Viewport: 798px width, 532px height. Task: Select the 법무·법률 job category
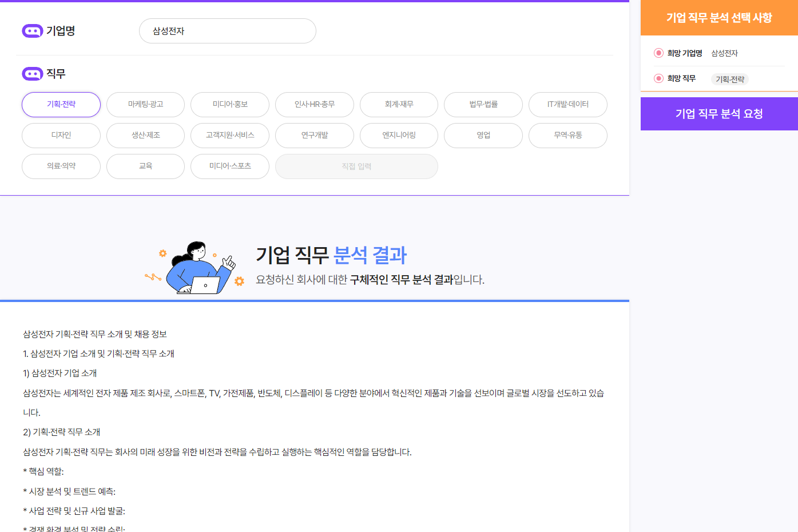pos(483,105)
